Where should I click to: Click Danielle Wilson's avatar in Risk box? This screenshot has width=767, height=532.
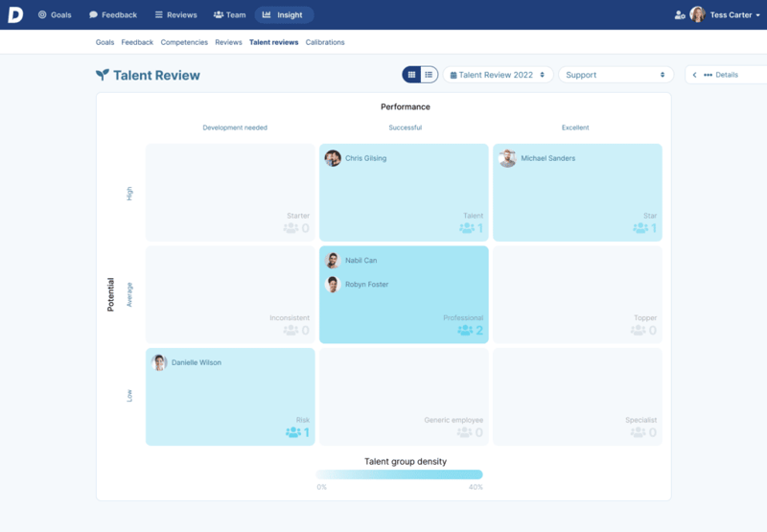coord(159,362)
